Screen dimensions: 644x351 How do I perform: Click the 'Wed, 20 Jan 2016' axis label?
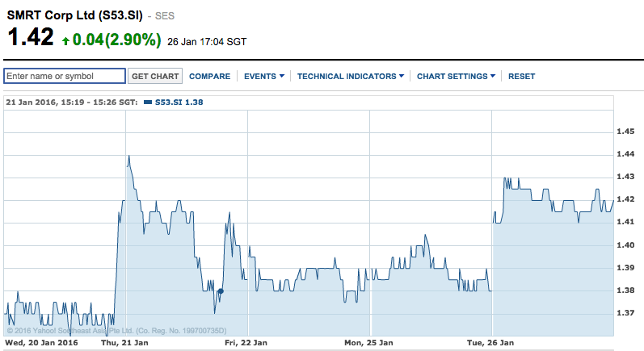coord(41,342)
